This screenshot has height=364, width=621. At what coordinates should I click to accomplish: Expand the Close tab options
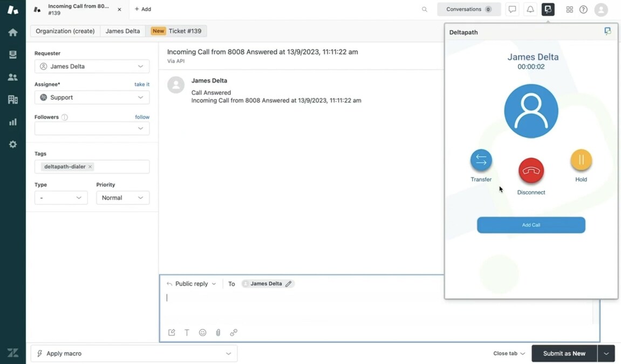[509, 353]
